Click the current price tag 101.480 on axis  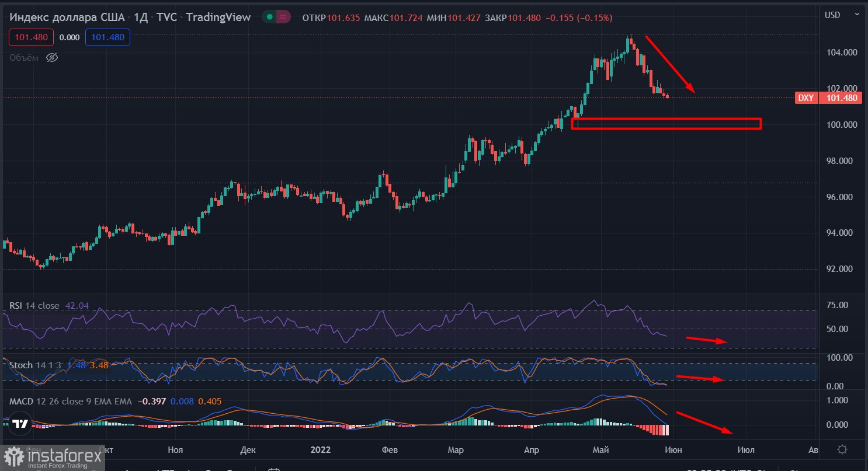(x=841, y=98)
